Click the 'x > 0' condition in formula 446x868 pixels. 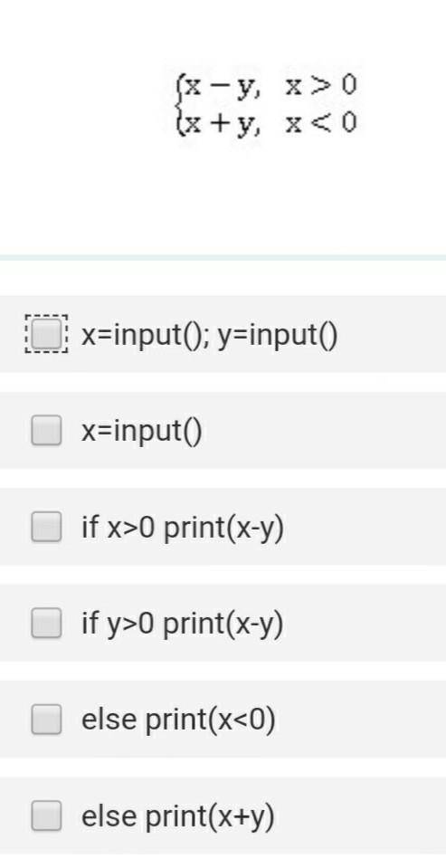point(321,86)
